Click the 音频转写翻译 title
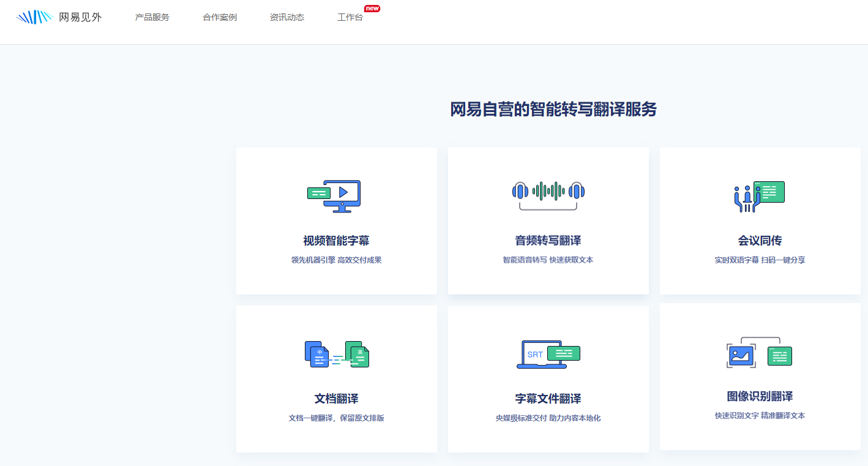Viewport: 868px width, 466px height. 548,241
